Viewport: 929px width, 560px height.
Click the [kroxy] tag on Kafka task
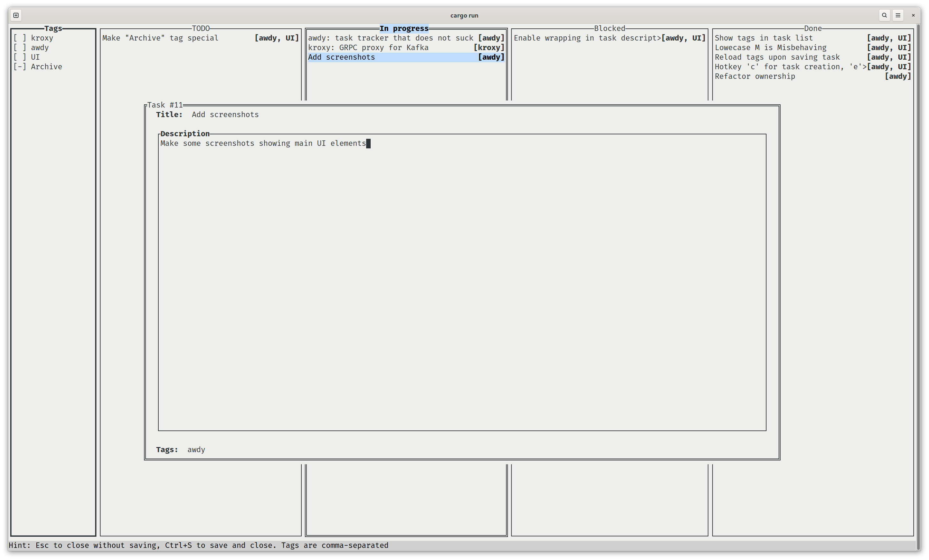[489, 48]
